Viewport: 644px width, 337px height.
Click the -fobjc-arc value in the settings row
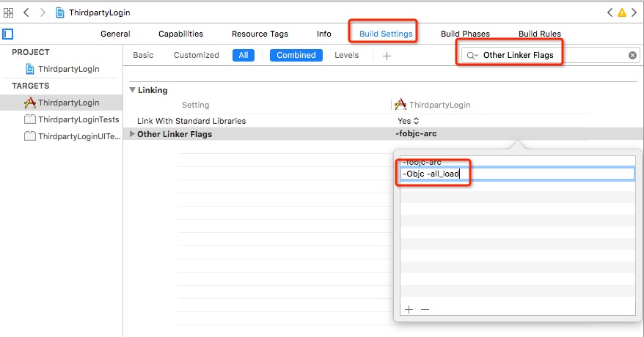pyautogui.click(x=416, y=133)
